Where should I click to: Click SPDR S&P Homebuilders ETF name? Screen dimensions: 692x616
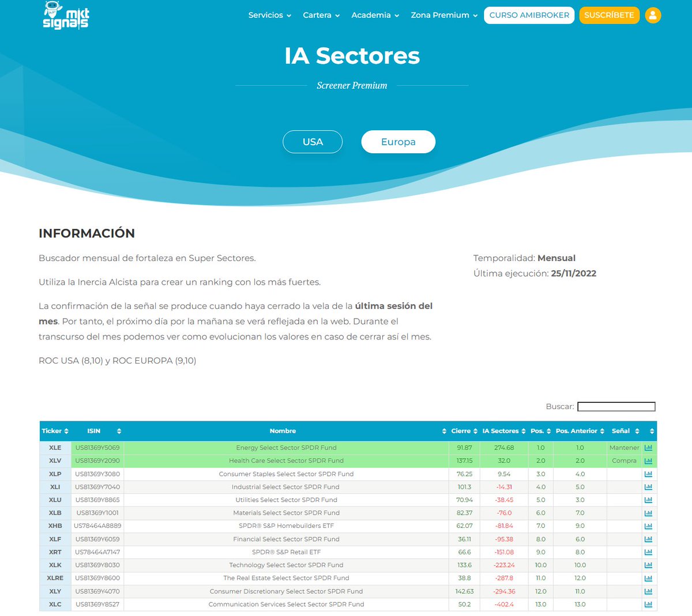pyautogui.click(x=286, y=526)
